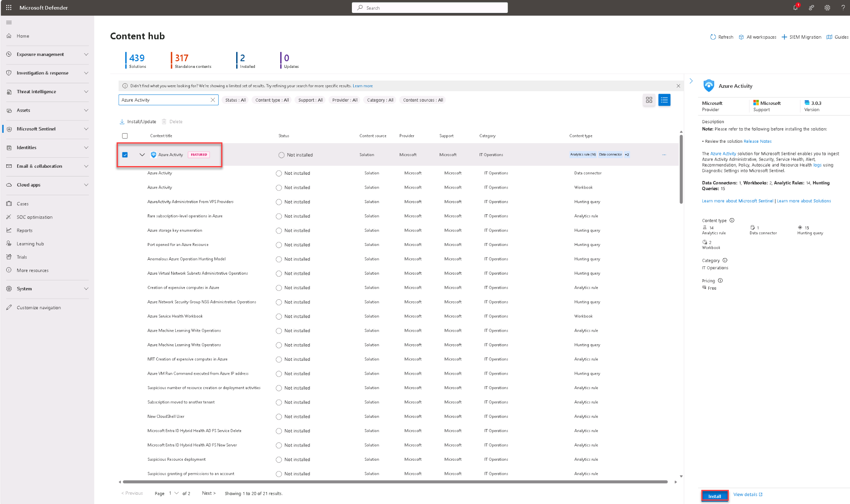Clear the Azure Activity search text

coord(213,100)
